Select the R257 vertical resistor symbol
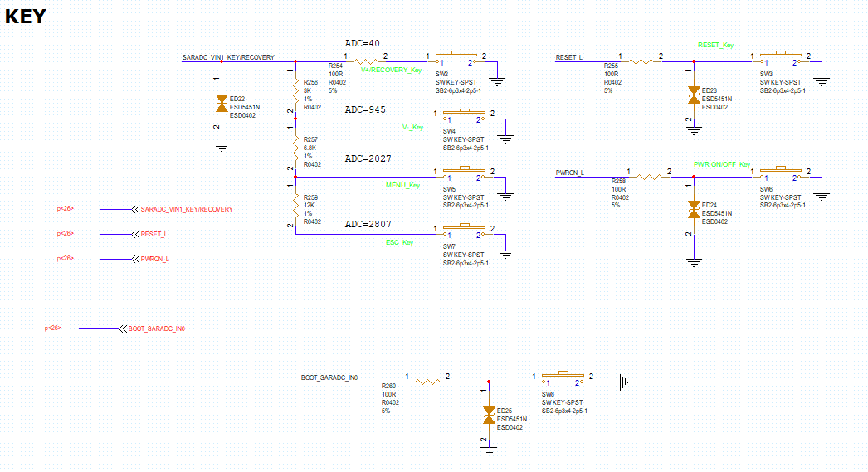This screenshot has height=472, width=868. [295, 148]
